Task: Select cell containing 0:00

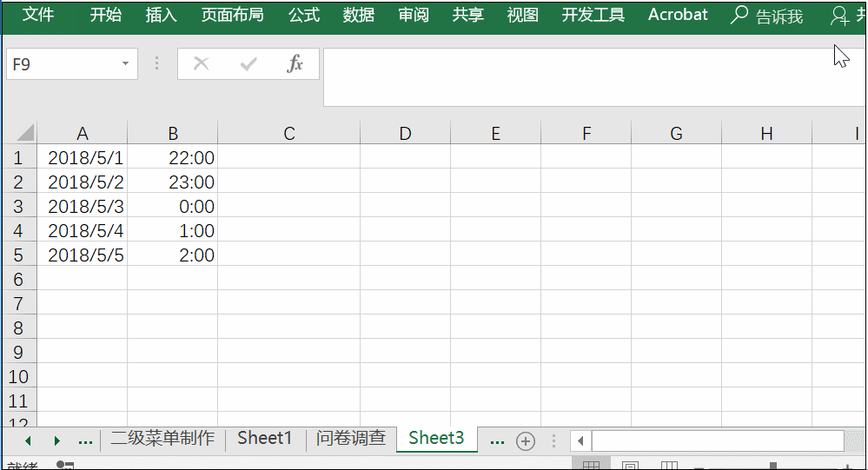Action: (173, 207)
